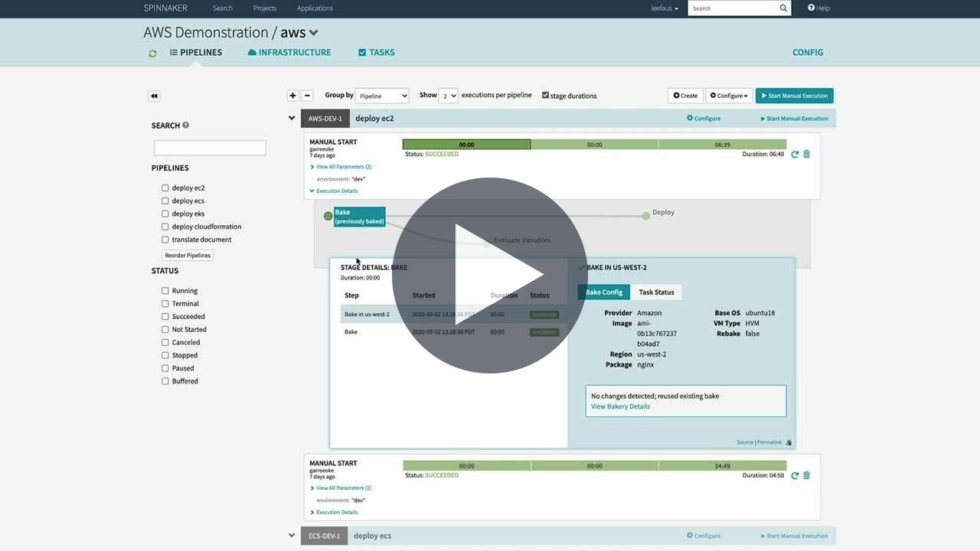
Task: Collapse the filter sidebar with double-arrow icon
Action: click(154, 96)
